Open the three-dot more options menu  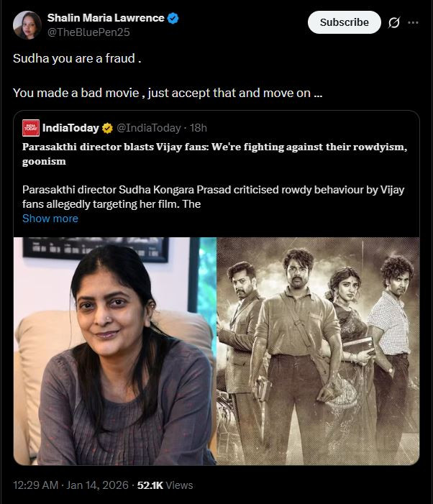pos(413,22)
